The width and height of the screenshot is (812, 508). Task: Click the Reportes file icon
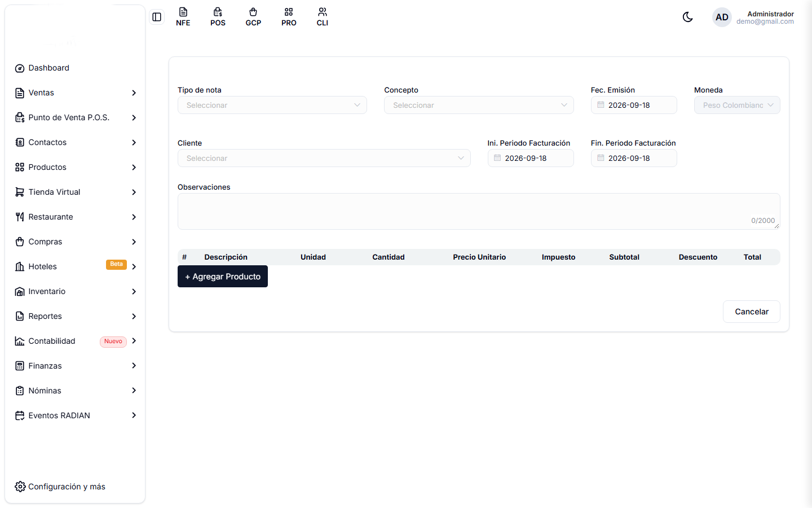point(20,316)
